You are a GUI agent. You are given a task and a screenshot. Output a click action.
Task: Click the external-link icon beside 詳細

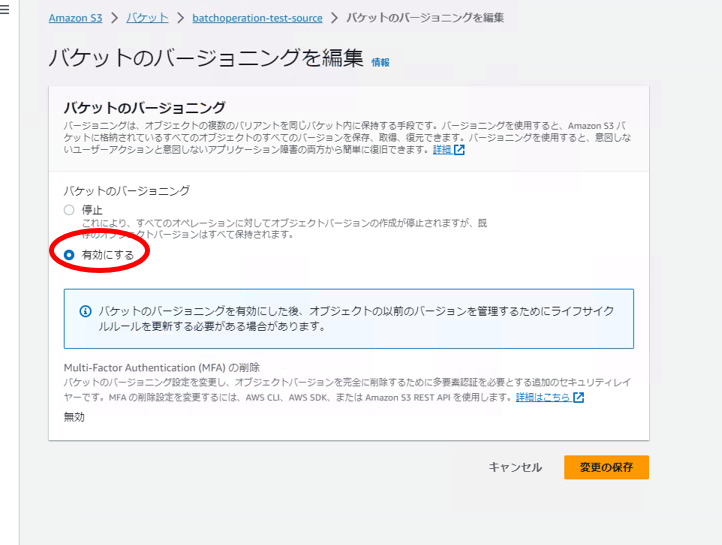point(460,150)
